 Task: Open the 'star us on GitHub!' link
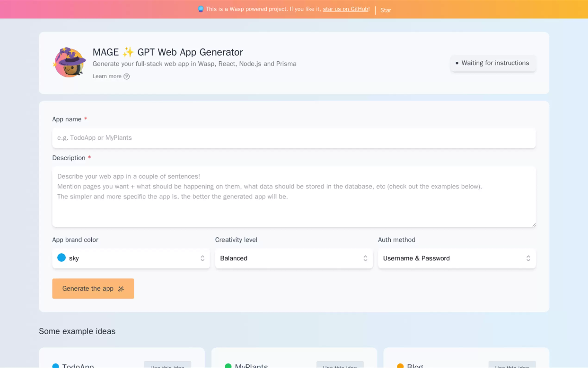[x=346, y=9]
